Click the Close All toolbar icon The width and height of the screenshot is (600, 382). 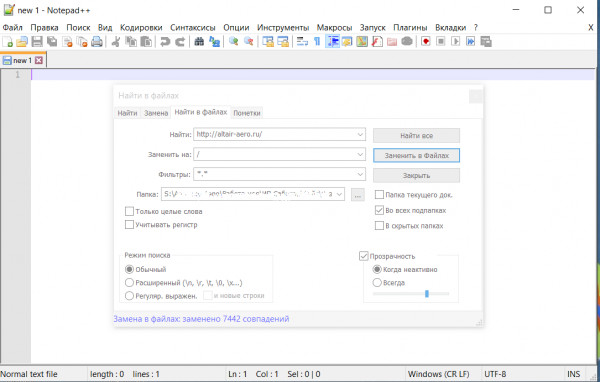click(82, 41)
